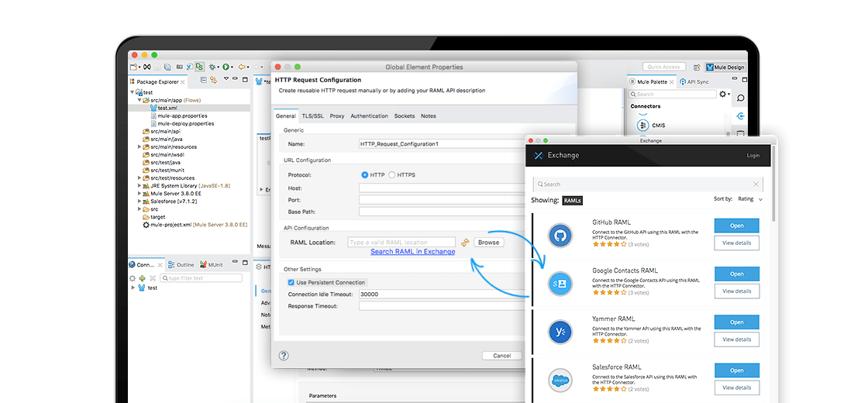
Task: Click the Yammer RAML logo icon
Action: pyautogui.click(x=560, y=332)
